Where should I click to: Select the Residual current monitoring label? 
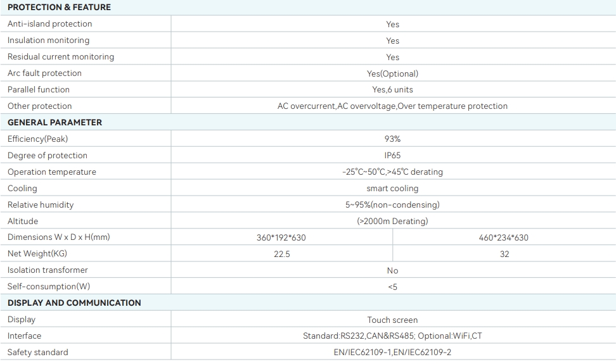point(61,57)
